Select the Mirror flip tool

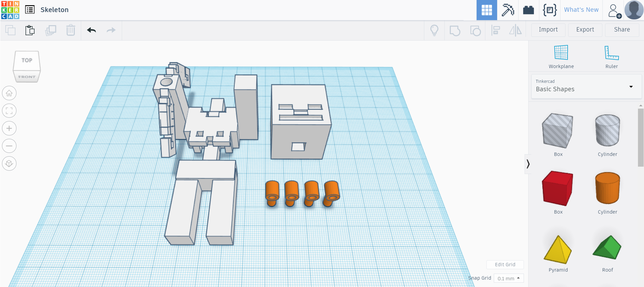[516, 30]
